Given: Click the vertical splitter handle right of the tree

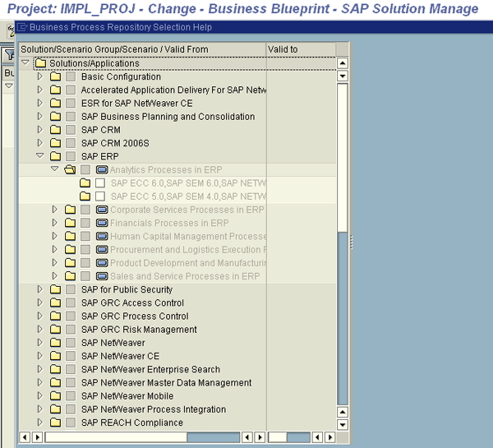Looking at the screenshot, I should (352, 242).
